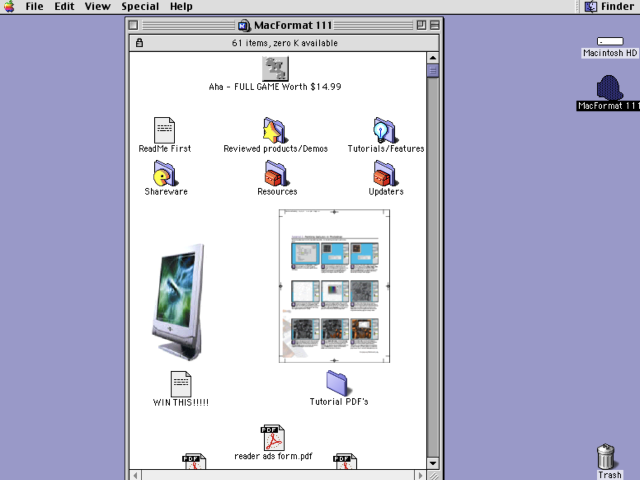
Task: Select the partially visible left PDF icon
Action: 194,461
